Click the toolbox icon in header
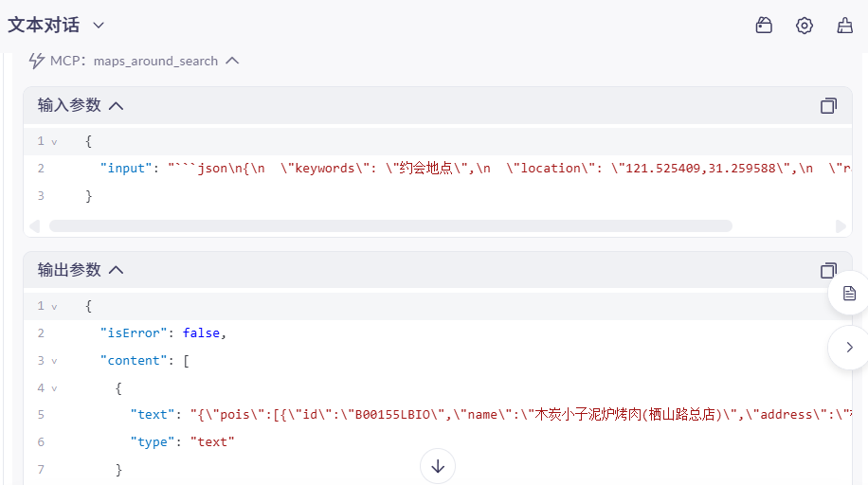 pos(764,26)
